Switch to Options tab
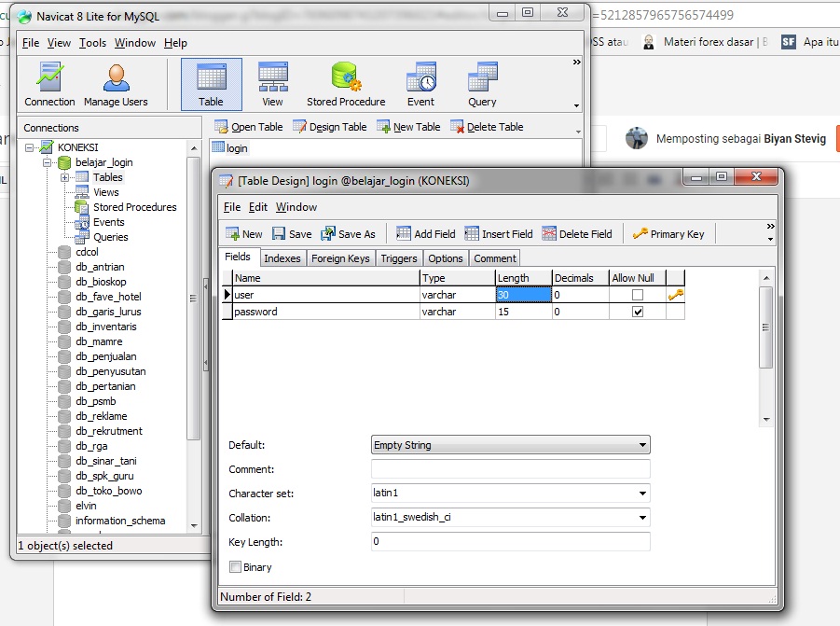 (x=446, y=258)
